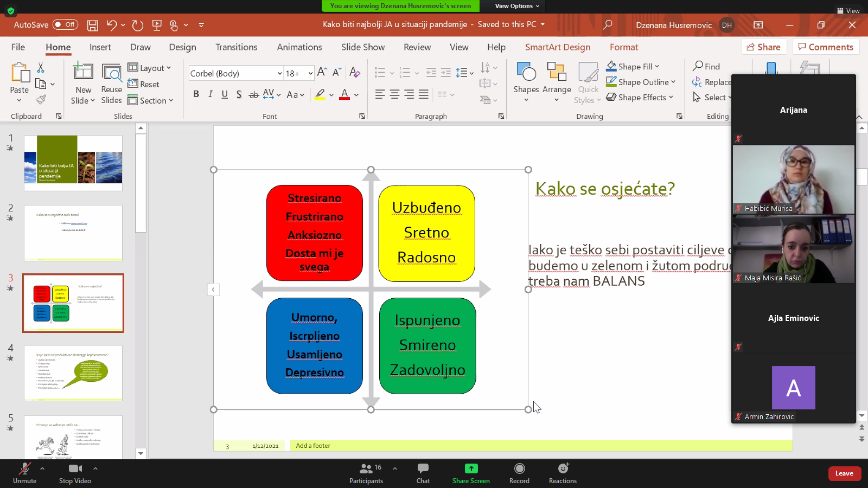868x488 pixels.
Task: Click Share Screen in Zoom
Action: [471, 473]
